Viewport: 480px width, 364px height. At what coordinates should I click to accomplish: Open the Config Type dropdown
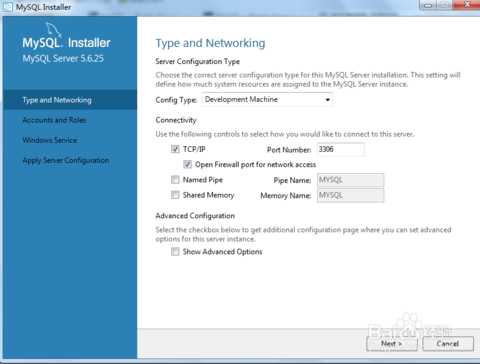tap(267, 99)
